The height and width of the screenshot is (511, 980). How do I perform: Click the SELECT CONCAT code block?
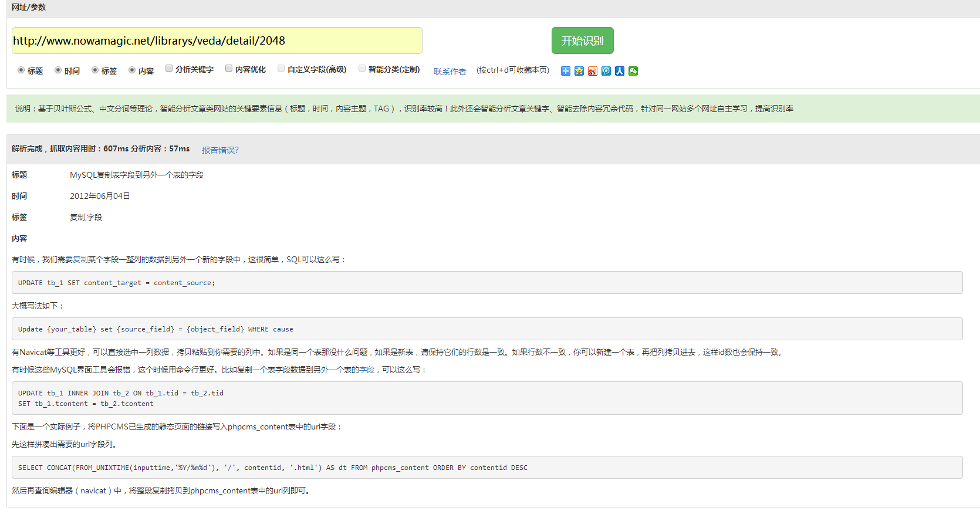tap(487, 467)
